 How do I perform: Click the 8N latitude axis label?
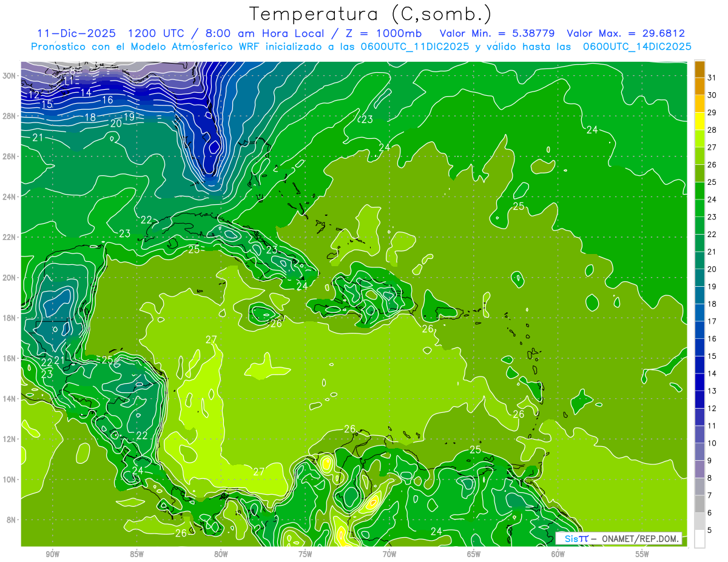pos(12,520)
